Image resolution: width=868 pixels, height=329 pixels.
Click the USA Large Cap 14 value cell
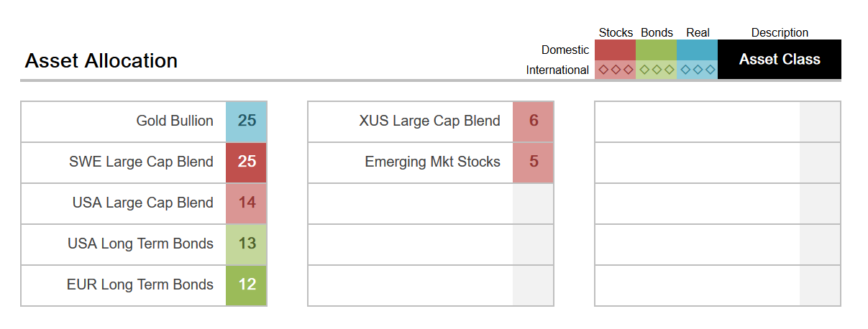247,203
